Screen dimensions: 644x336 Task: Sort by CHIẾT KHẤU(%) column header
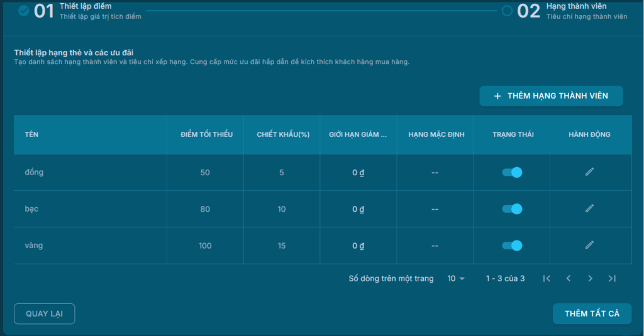tap(282, 135)
